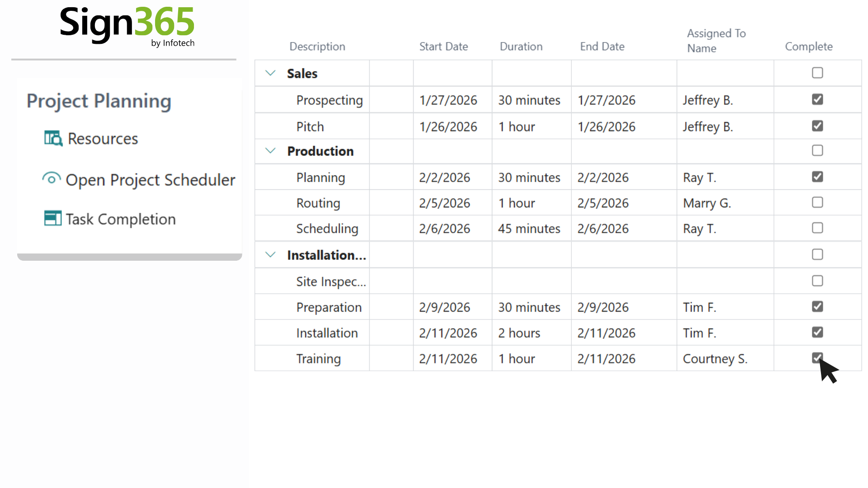The width and height of the screenshot is (868, 488).
Task: Click the Task Completion icon
Action: (x=53, y=218)
